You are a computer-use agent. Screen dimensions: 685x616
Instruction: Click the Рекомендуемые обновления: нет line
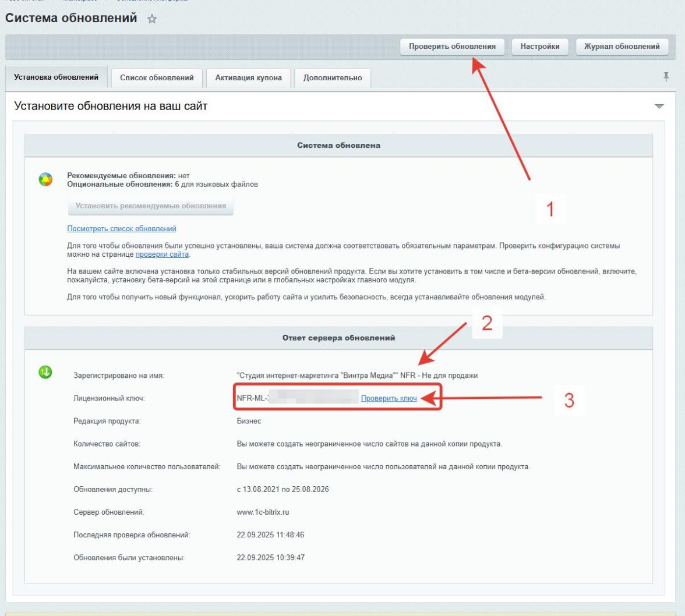[x=128, y=175]
